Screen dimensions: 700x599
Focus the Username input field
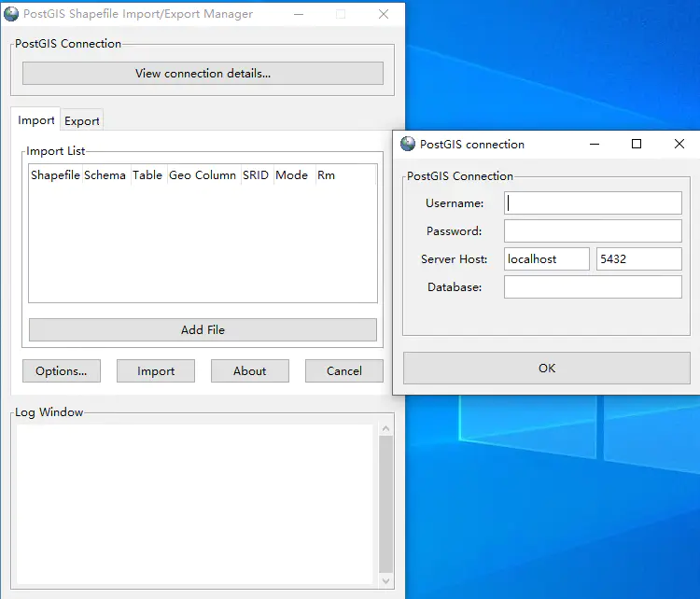[593, 203]
